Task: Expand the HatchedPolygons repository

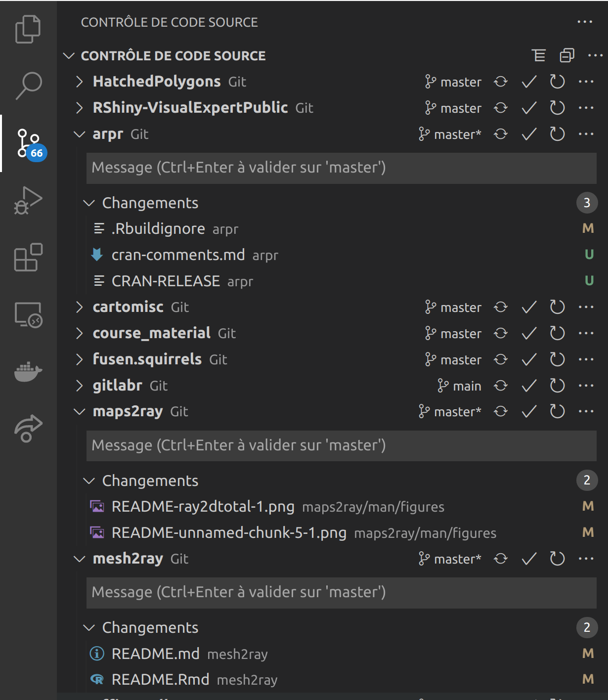Action: [x=79, y=82]
